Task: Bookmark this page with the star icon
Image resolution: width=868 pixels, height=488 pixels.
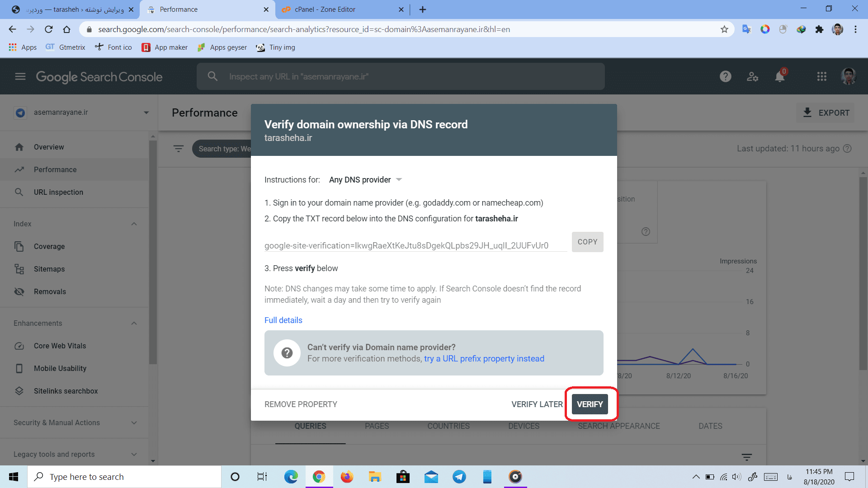Action: [x=724, y=29]
